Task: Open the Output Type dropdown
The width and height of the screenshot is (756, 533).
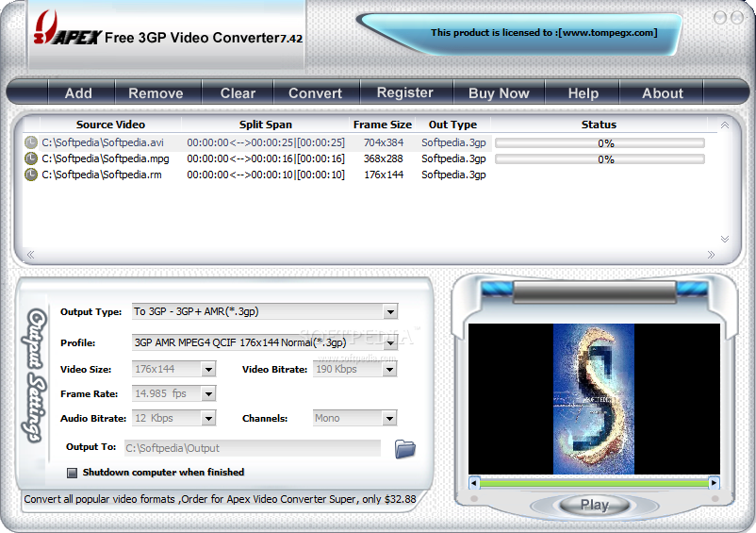Action: (x=390, y=312)
